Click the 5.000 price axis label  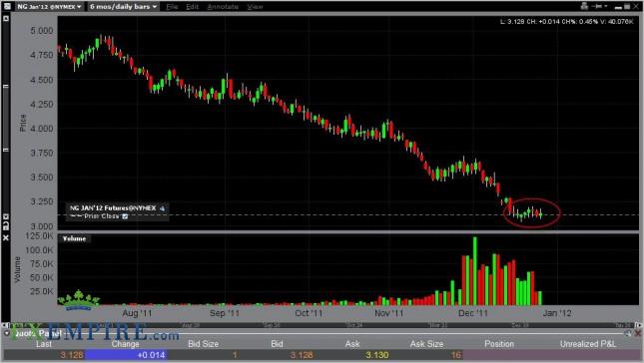pos(42,31)
